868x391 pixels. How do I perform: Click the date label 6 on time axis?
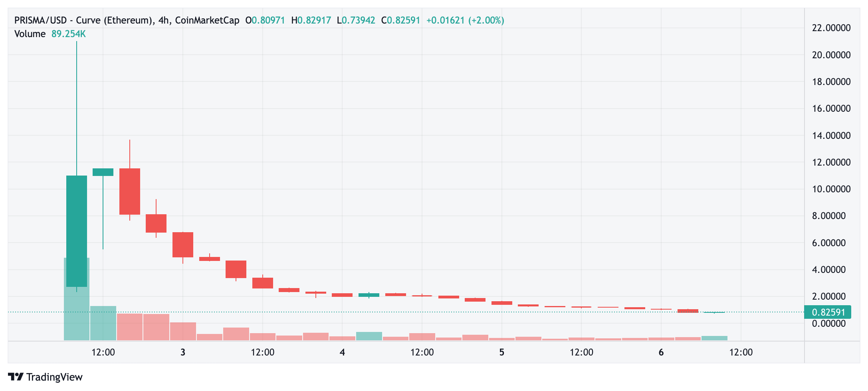click(x=661, y=352)
